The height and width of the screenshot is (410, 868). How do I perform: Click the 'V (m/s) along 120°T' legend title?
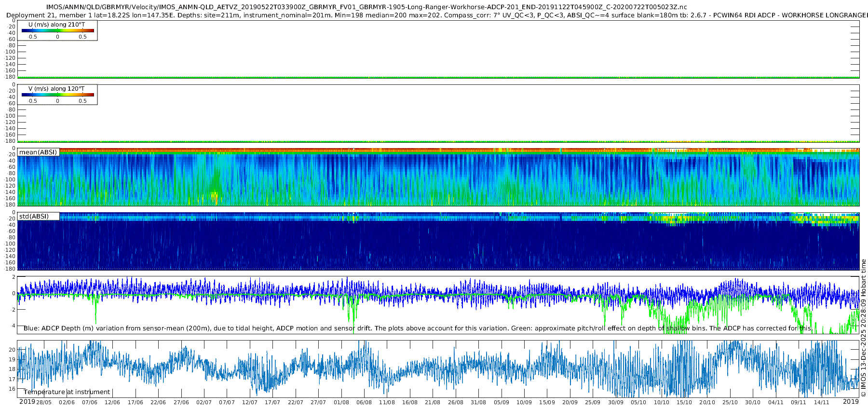(x=57, y=89)
